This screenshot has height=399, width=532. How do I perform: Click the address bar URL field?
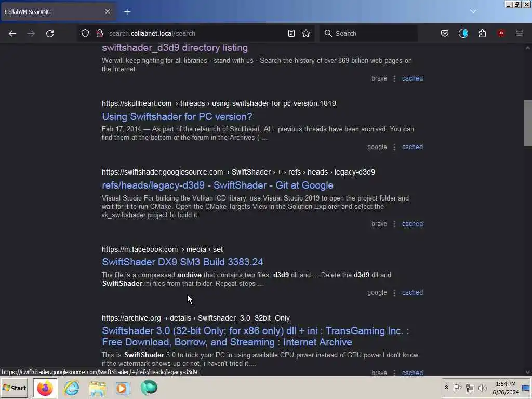(x=195, y=33)
